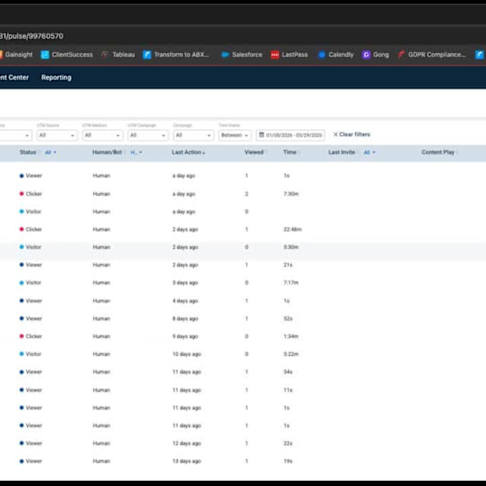Click the '12 days ago' cell
This screenshot has width=486, height=486.
pos(187,443)
